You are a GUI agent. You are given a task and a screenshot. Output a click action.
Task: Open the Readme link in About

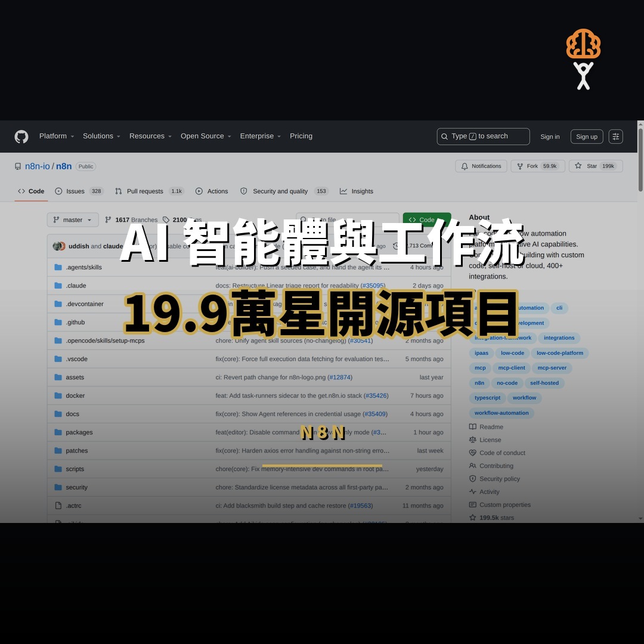(x=487, y=427)
